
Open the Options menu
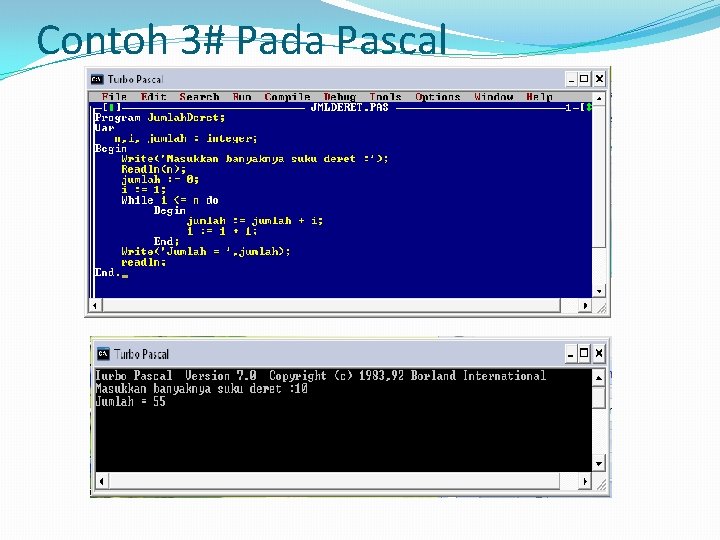pyautogui.click(x=438, y=97)
